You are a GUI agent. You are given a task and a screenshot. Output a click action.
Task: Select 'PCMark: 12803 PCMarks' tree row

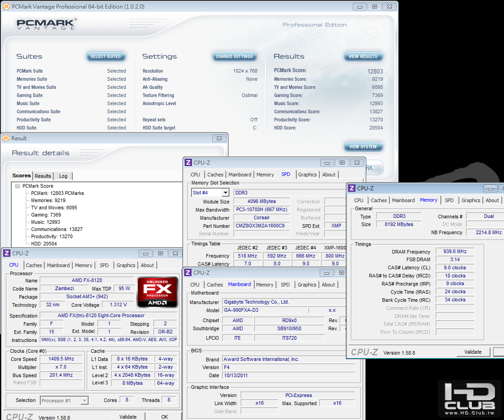tap(57, 193)
